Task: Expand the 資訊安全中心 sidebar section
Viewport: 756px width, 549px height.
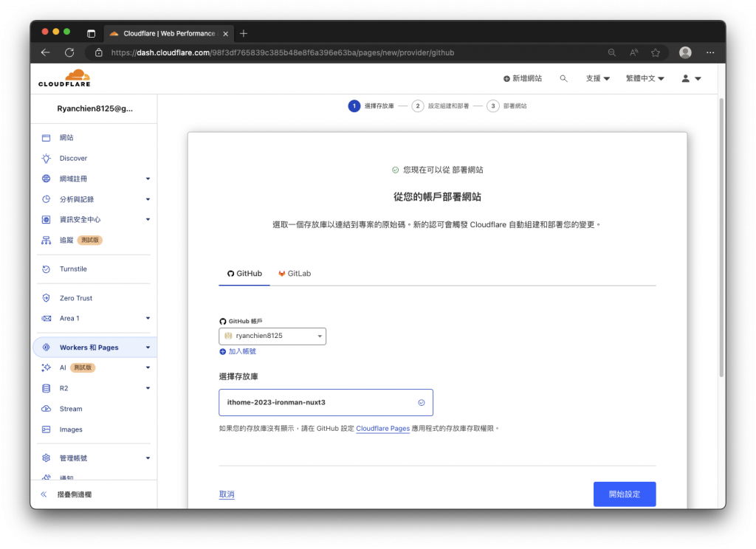Action: pos(148,219)
